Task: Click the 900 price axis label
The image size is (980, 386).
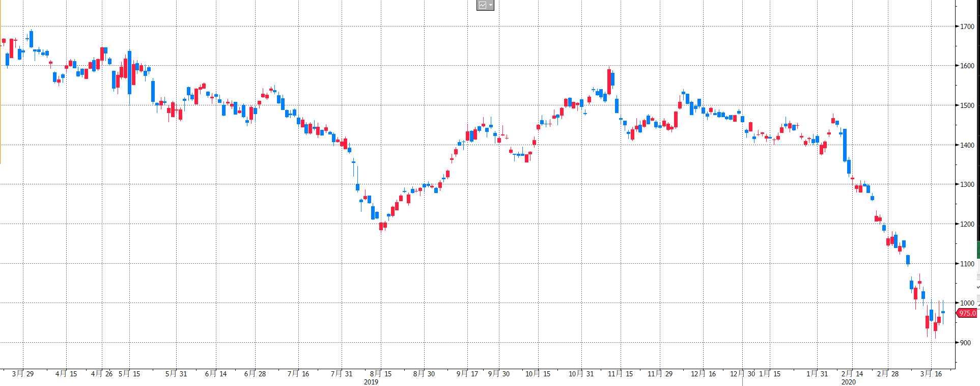Action: pyautogui.click(x=965, y=343)
